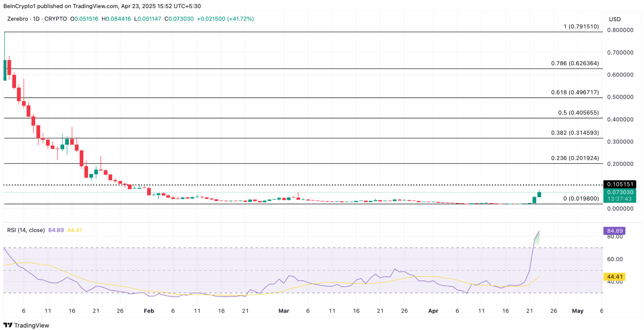Click the Apr label on the date axis
This screenshot has width=644, height=330.
[x=432, y=311]
